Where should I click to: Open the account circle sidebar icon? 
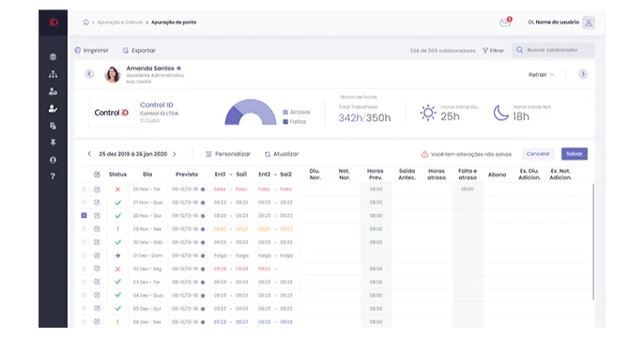click(x=53, y=160)
